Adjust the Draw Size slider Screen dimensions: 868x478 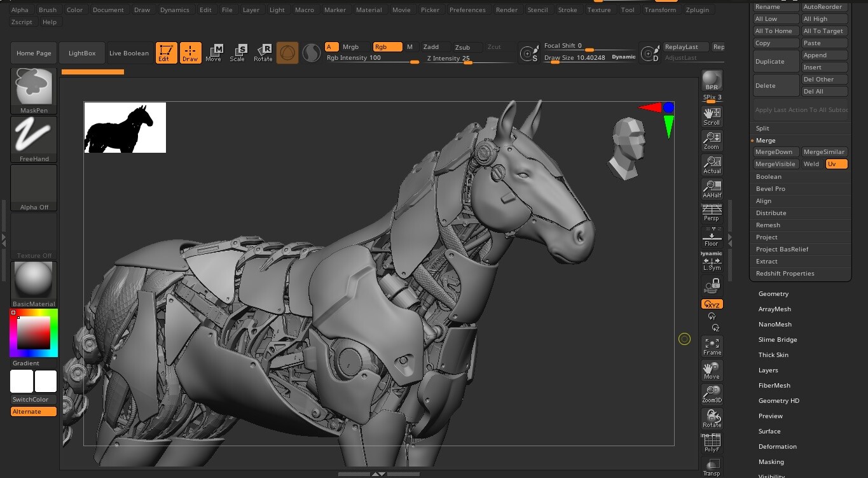[590, 57]
